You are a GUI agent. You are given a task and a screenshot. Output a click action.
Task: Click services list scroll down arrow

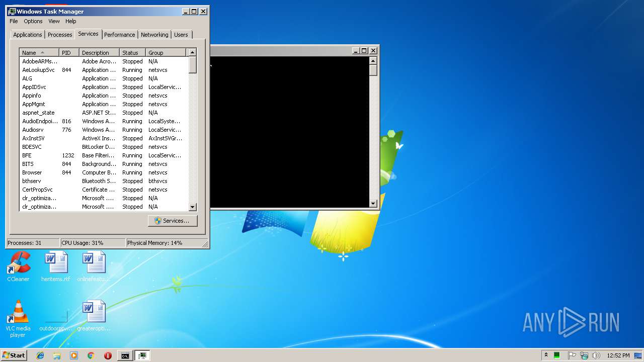192,207
